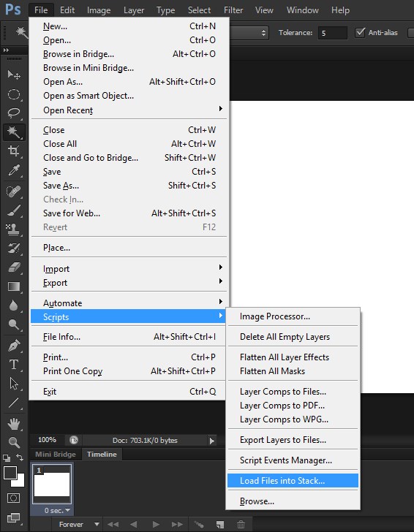Select the History Brush tool

pyautogui.click(x=14, y=248)
